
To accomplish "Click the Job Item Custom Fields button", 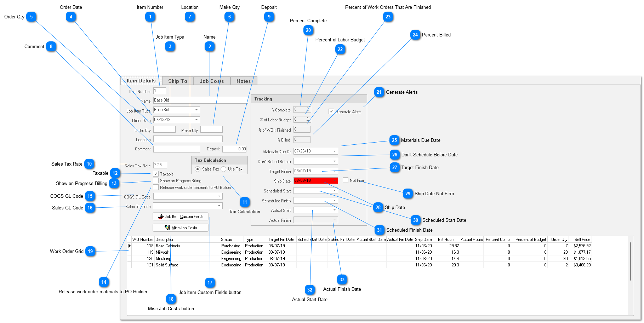I will 181,217.
